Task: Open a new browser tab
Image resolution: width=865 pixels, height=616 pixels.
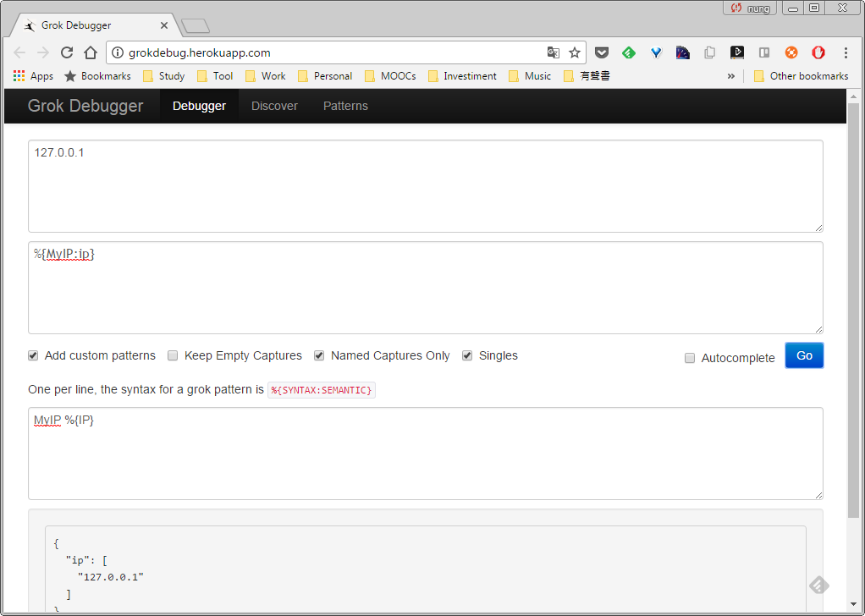Action: click(196, 26)
